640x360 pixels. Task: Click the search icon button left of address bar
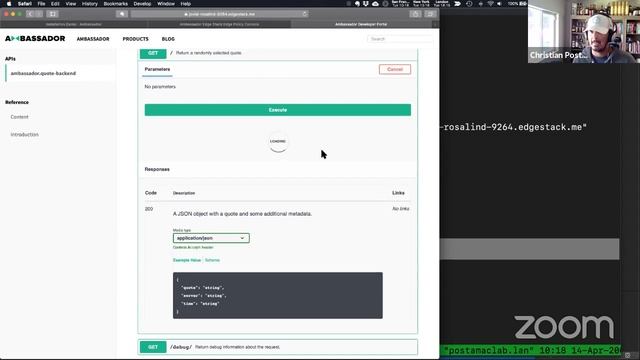[x=122, y=14]
